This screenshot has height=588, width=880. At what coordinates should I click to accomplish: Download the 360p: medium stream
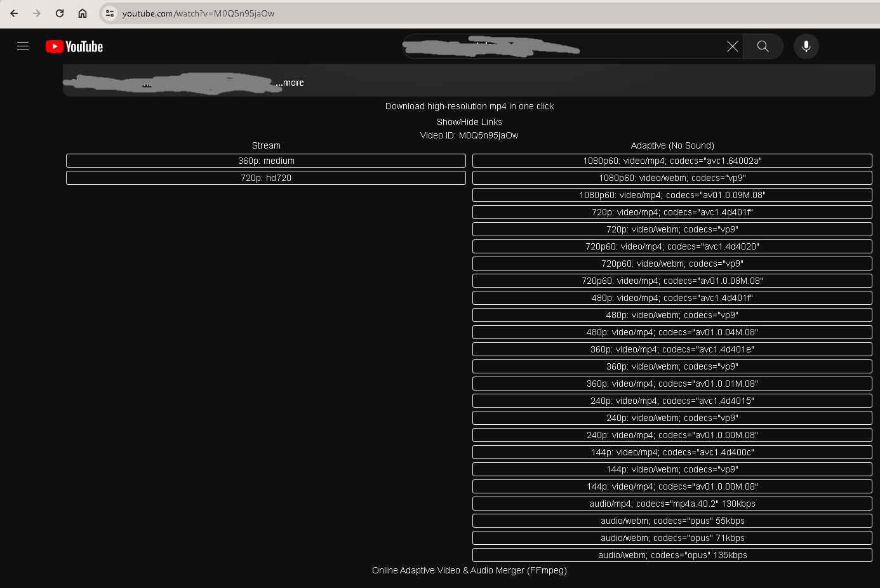(266, 161)
